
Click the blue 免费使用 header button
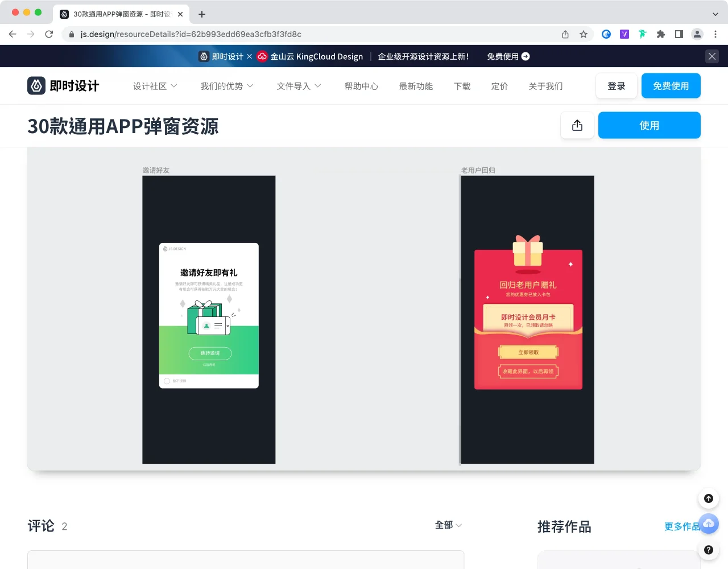(671, 86)
